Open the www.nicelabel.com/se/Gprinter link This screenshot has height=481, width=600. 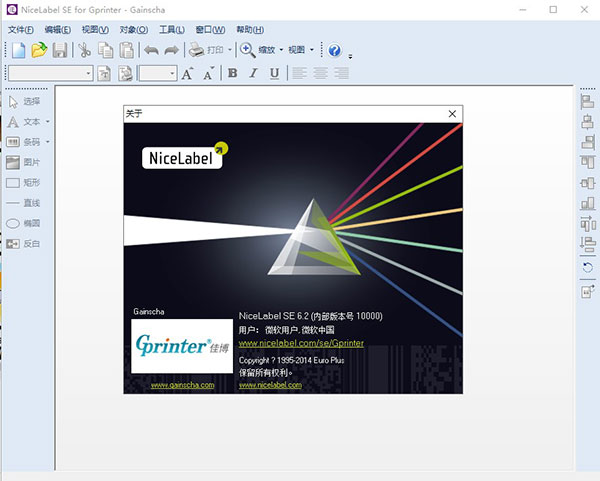point(301,343)
